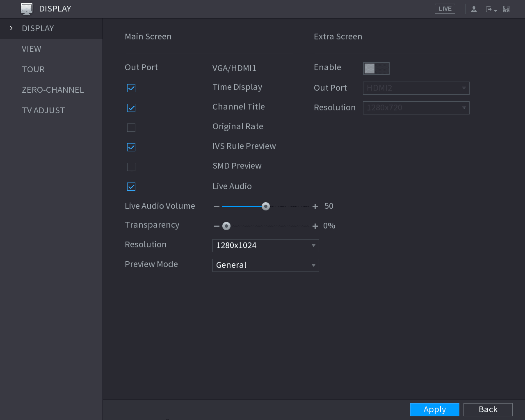525x420 pixels.
Task: Click the VGA/HDMI1 out port value
Action: tap(234, 68)
